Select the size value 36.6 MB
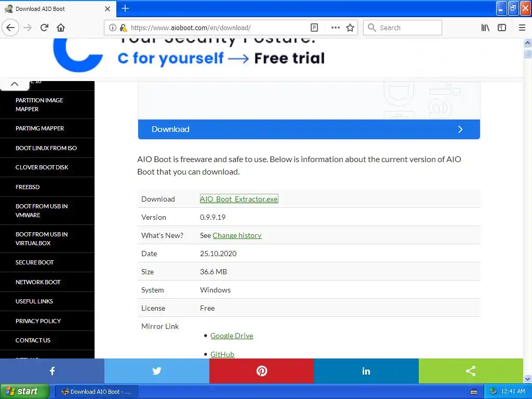The width and height of the screenshot is (532, 399). tap(214, 272)
